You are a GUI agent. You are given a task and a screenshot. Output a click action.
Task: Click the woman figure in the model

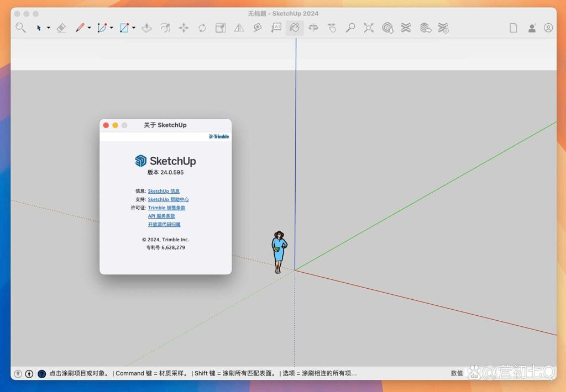[x=279, y=252]
